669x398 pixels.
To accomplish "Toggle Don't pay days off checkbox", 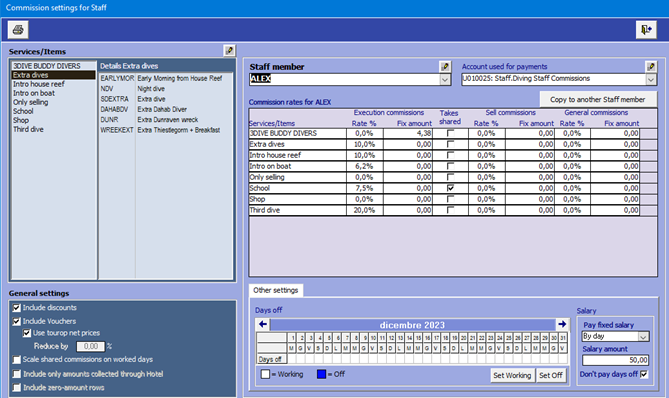I will (x=644, y=374).
